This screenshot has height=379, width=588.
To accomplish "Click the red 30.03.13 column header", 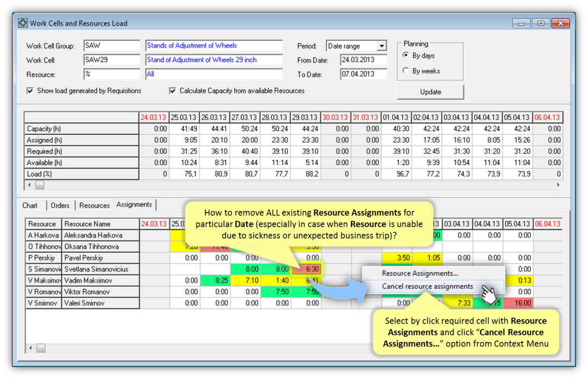I will (336, 117).
